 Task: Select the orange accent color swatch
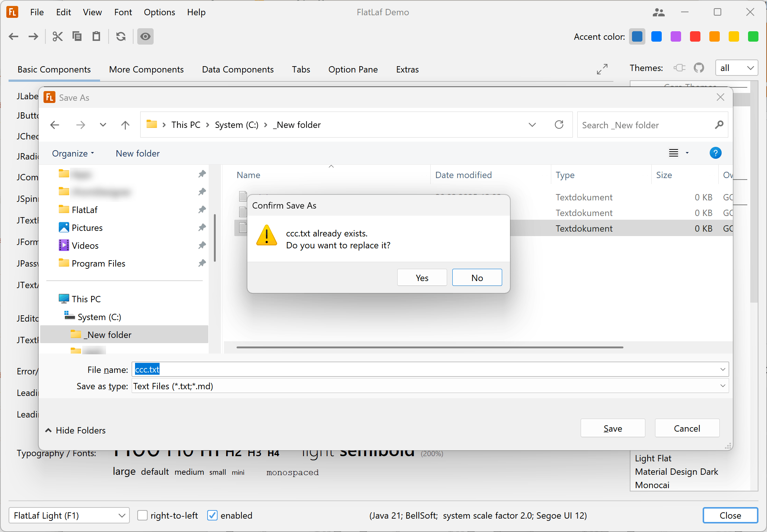[x=715, y=36]
